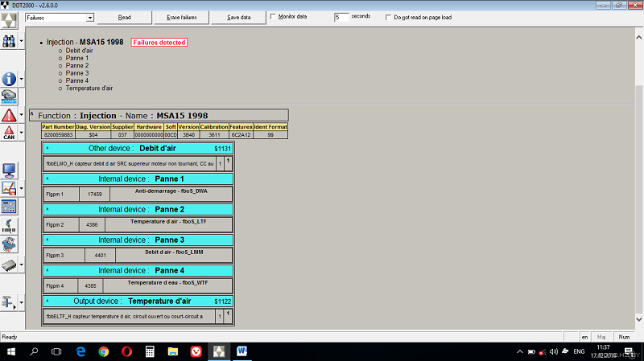Collapse the Internal device Panne 4 header

click(47, 270)
